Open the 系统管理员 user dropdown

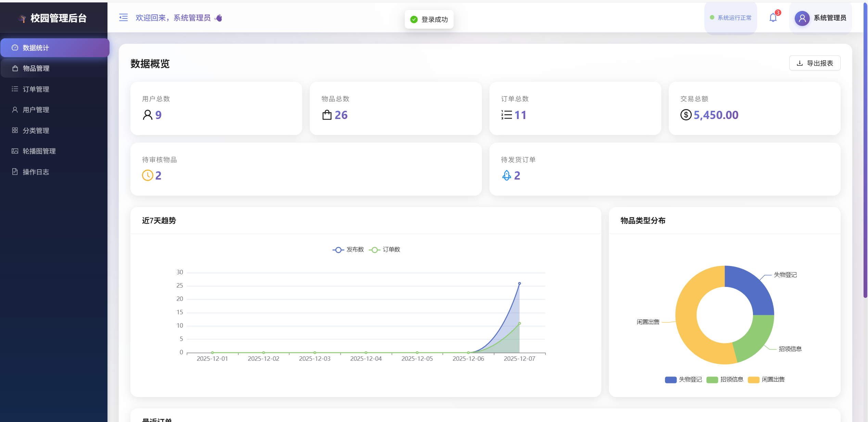click(830, 18)
